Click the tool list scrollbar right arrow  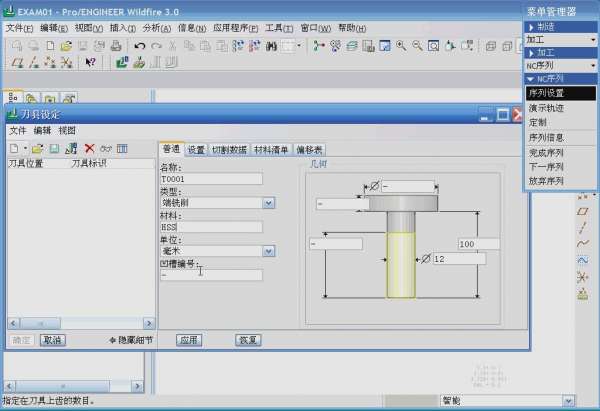pos(149,324)
